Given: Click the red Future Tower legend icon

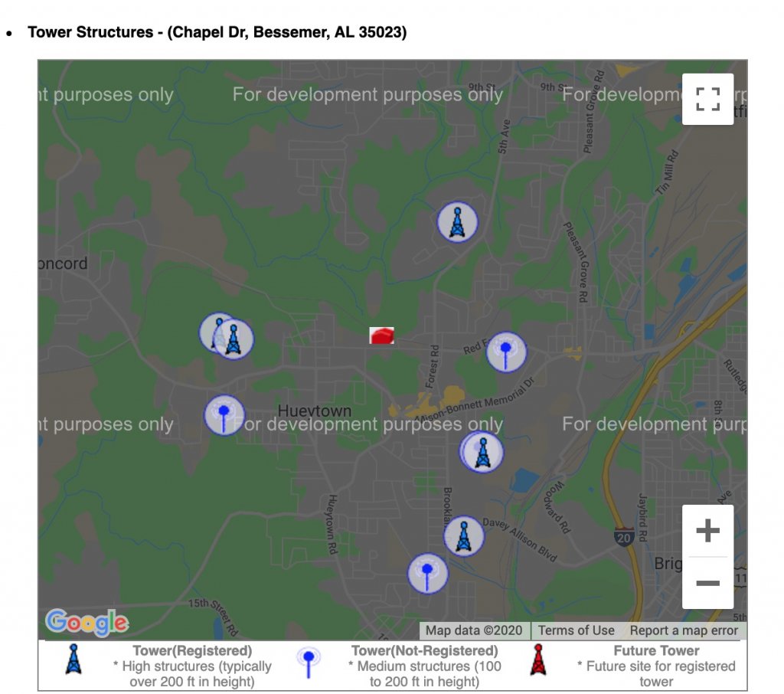Looking at the screenshot, I should point(539,660).
